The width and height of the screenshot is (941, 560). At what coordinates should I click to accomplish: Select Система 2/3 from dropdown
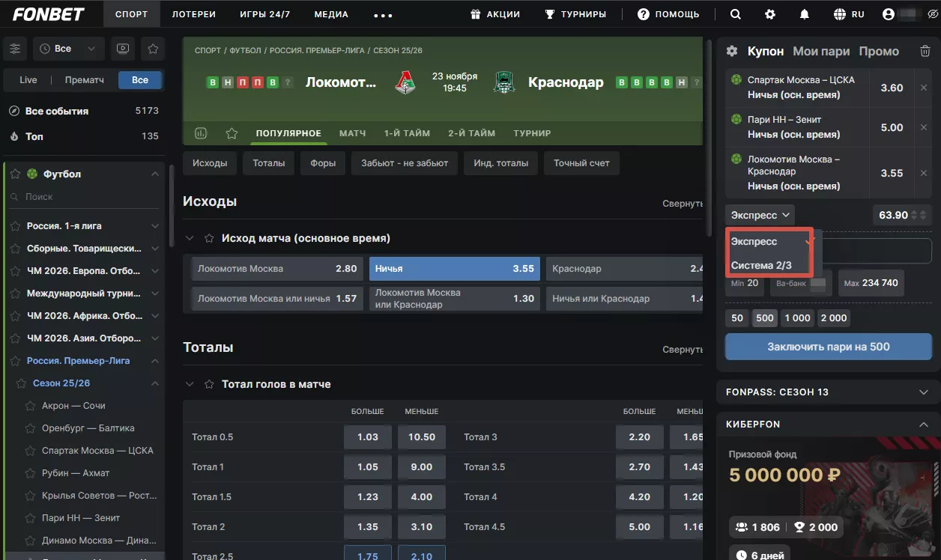click(761, 265)
